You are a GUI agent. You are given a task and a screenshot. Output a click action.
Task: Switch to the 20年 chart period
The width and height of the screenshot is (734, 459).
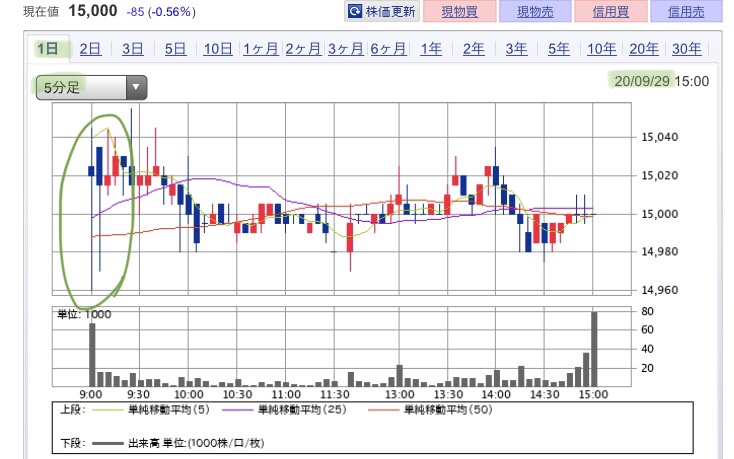tap(644, 49)
